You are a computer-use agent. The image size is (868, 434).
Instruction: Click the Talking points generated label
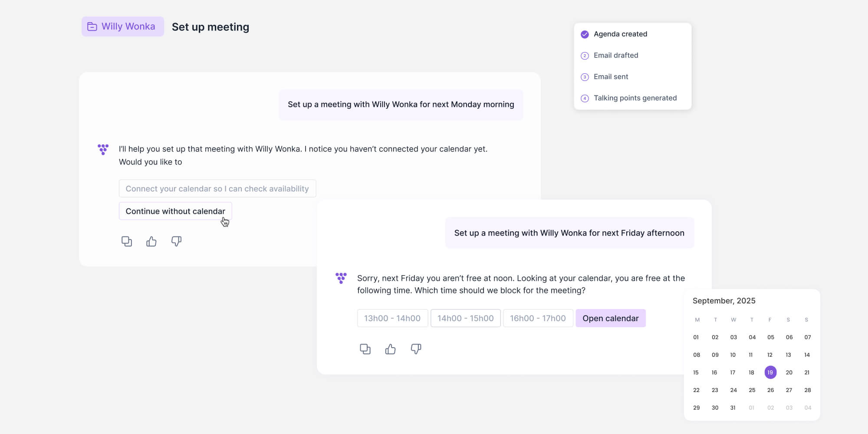coord(635,98)
